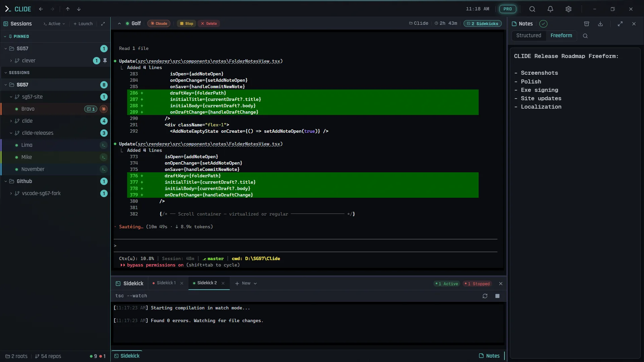
Task: Close the Sidekick panel
Action: (501, 284)
